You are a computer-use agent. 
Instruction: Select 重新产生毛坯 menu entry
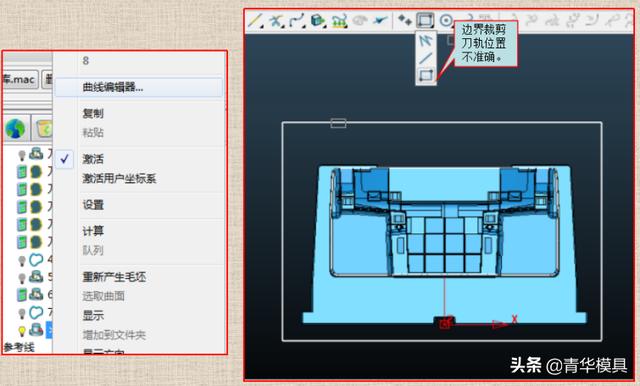point(114,277)
